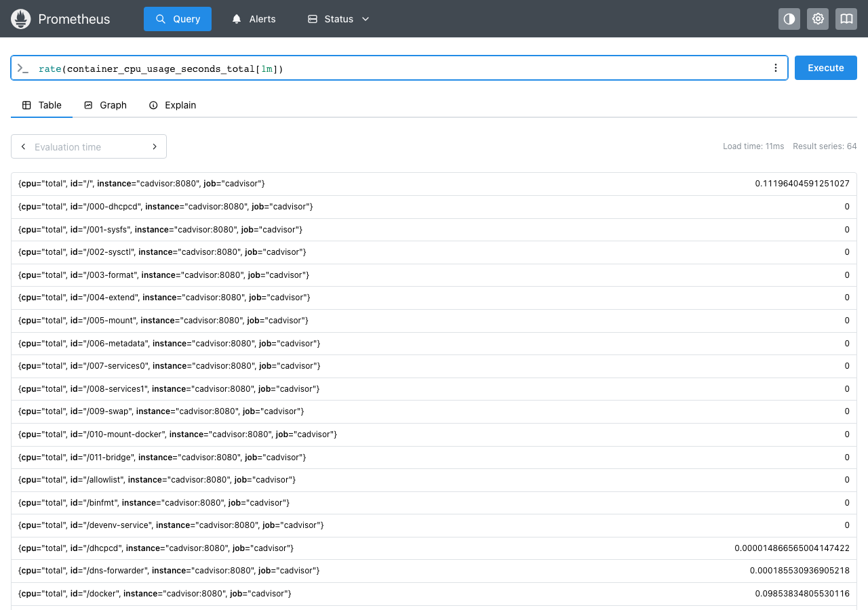
Task: Select the /008-services1 series row
Action: click(x=434, y=388)
